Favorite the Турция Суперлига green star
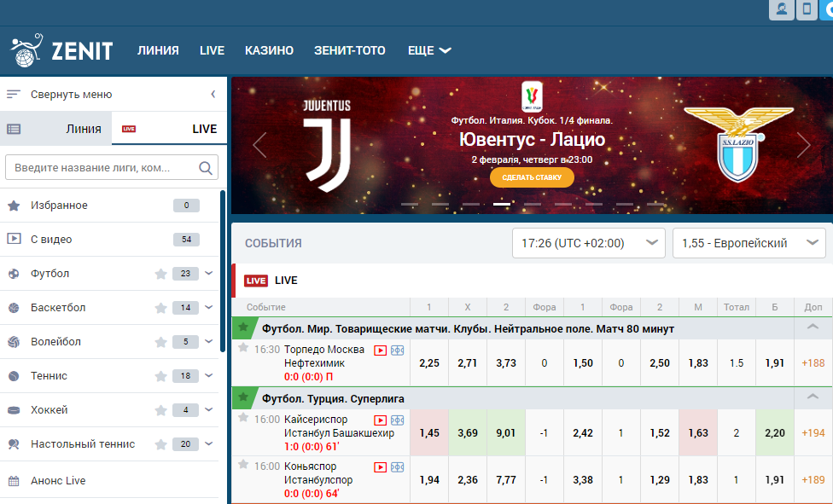This screenshot has height=504, width=833. coord(243,397)
